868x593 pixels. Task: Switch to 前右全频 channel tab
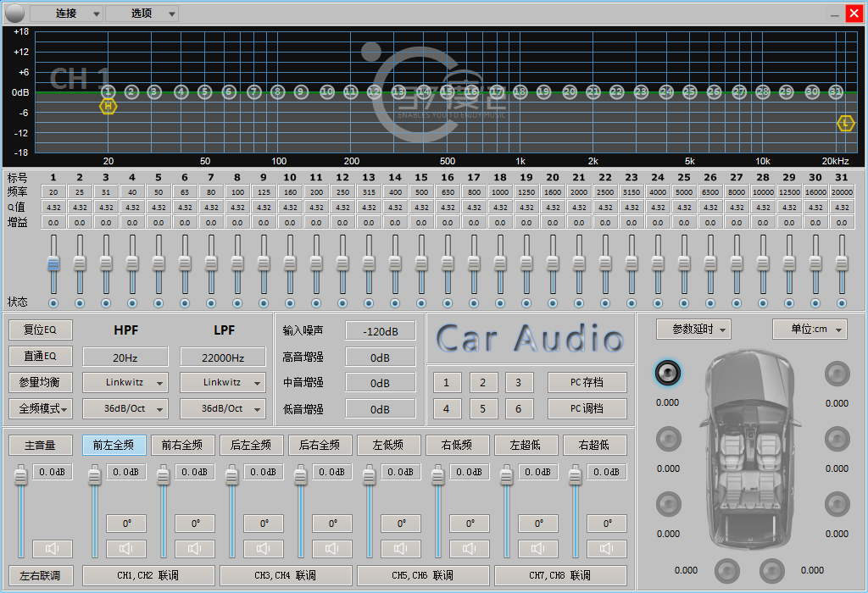click(182, 445)
